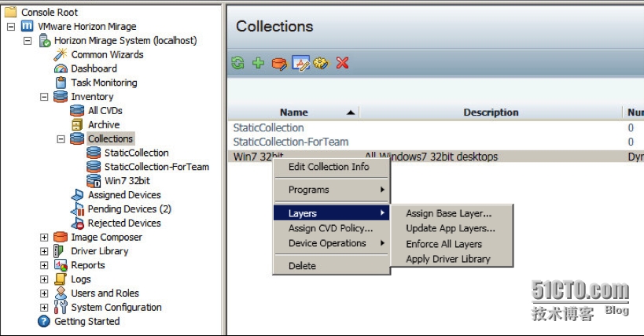Expand the Image Composer node
644x336 pixels.
tap(44, 238)
